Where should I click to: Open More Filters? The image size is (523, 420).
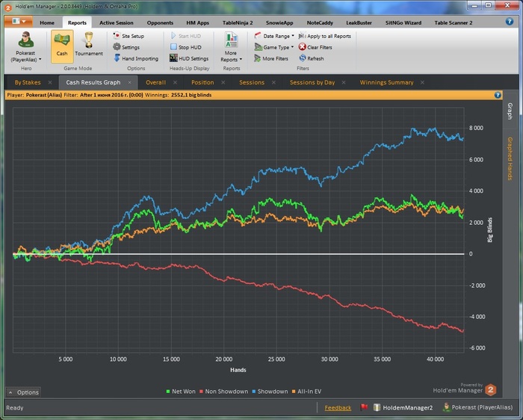pos(271,58)
